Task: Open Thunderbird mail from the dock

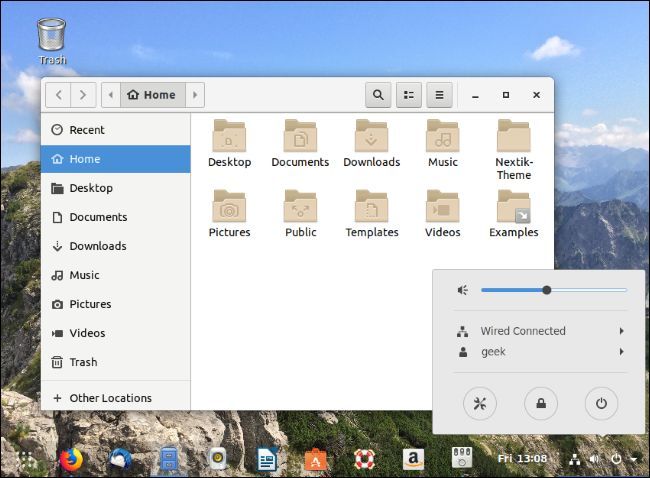Action: [120, 459]
